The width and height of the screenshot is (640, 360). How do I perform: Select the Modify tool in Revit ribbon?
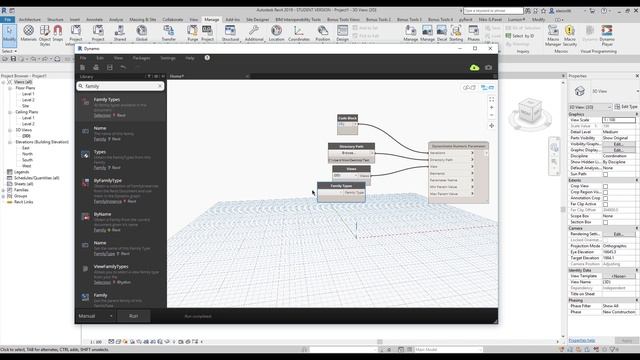[9, 34]
